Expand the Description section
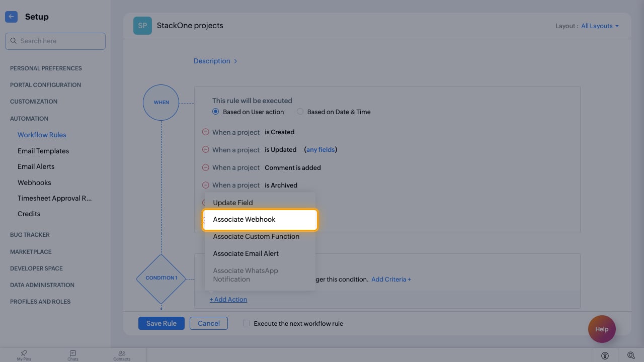Image resolution: width=644 pixels, height=362 pixels. [x=215, y=61]
